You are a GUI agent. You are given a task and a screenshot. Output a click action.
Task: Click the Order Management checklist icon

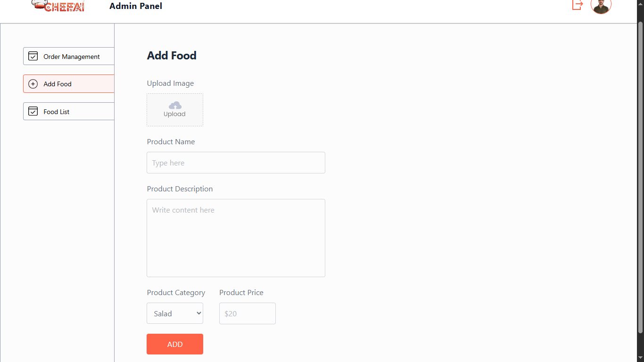pyautogui.click(x=33, y=57)
